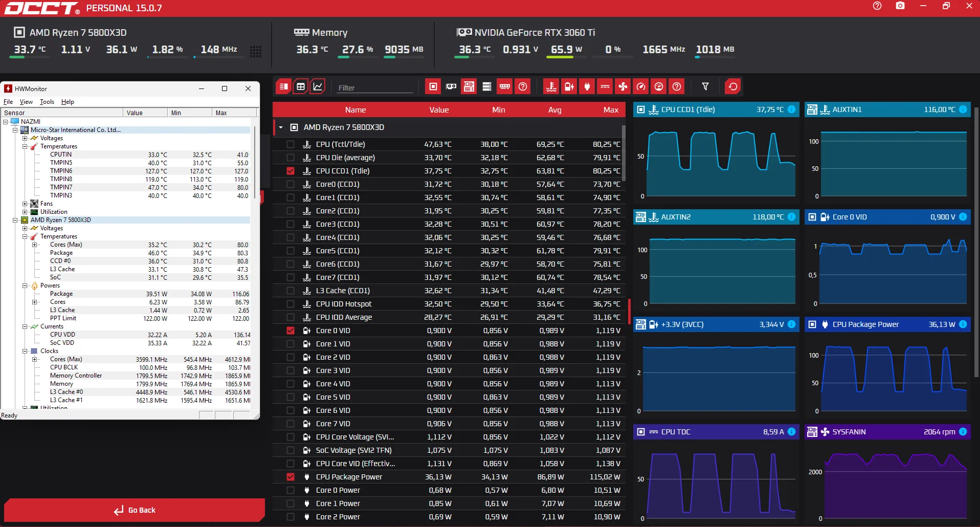This screenshot has height=527, width=980.
Task: Check the CPU IOD Hotspot checkbox
Action: coord(291,304)
